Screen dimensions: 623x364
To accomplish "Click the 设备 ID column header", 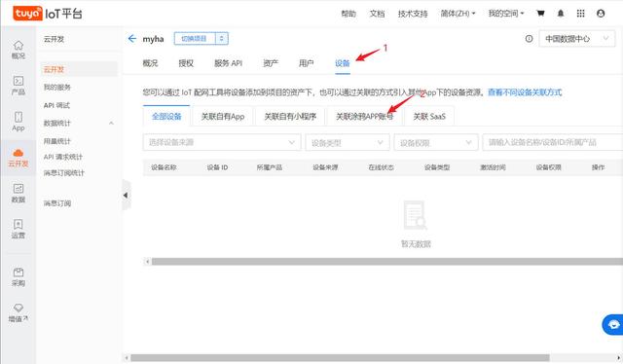I will coord(217,167).
